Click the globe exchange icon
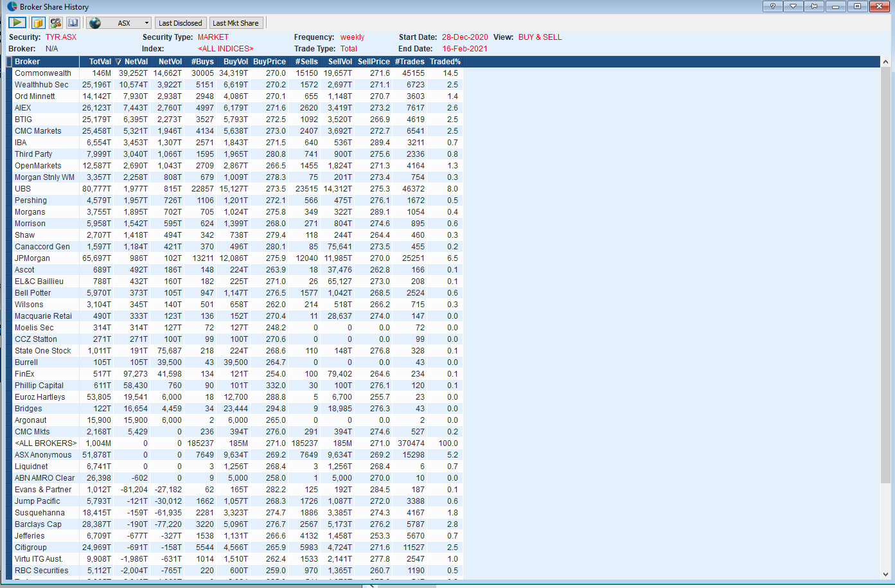 [95, 22]
